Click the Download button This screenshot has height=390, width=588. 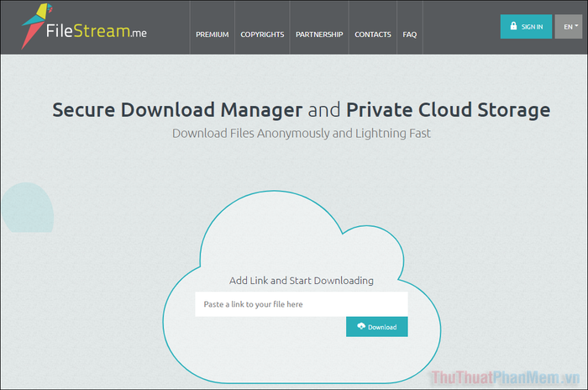click(x=377, y=327)
